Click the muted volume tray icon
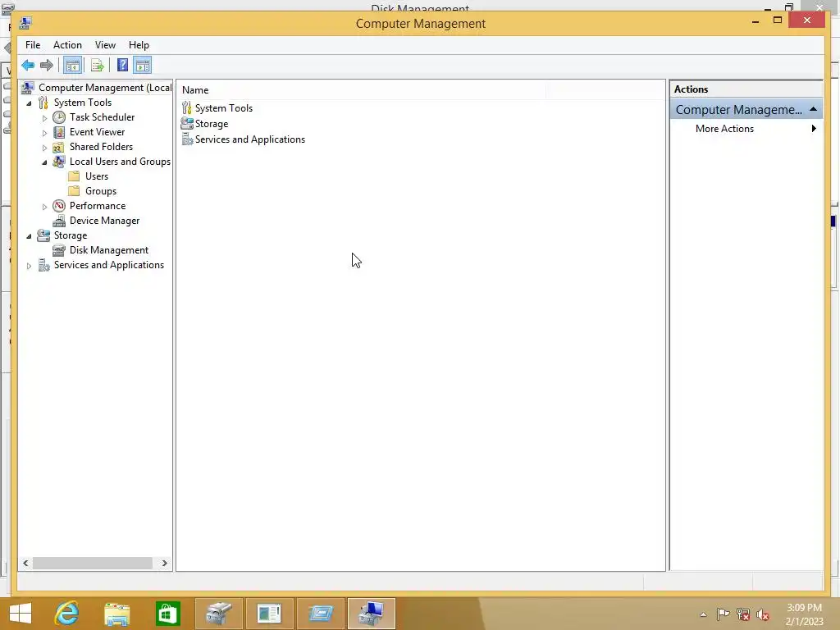Image resolution: width=840 pixels, height=630 pixels. click(763, 614)
